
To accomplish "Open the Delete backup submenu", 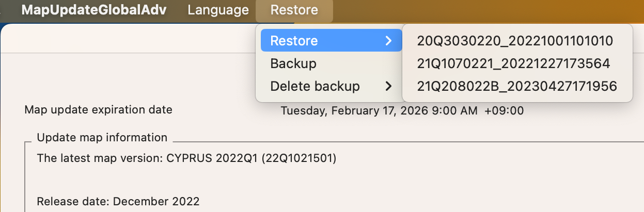I will (x=315, y=86).
